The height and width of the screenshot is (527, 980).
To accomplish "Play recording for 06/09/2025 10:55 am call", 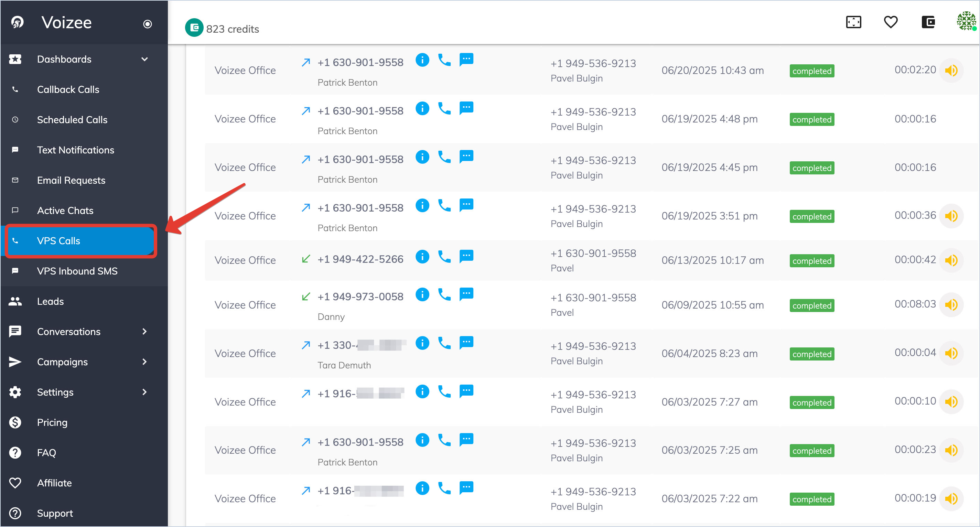I will coord(951,305).
